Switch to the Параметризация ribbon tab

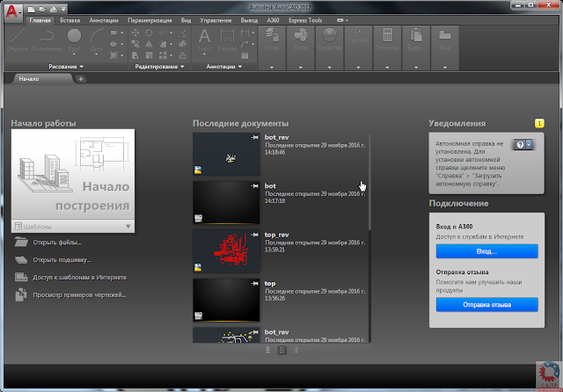[150, 20]
